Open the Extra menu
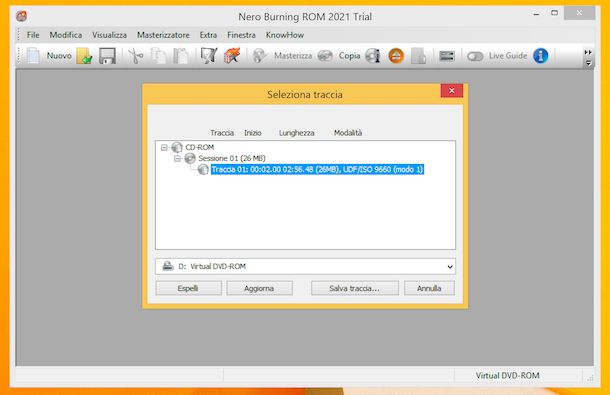The height and width of the screenshot is (395, 610). click(208, 35)
